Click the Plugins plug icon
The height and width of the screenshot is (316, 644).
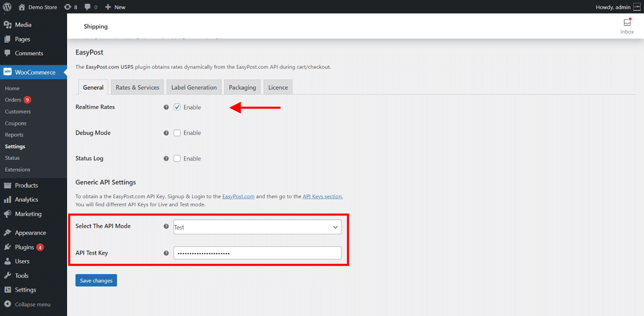point(8,247)
